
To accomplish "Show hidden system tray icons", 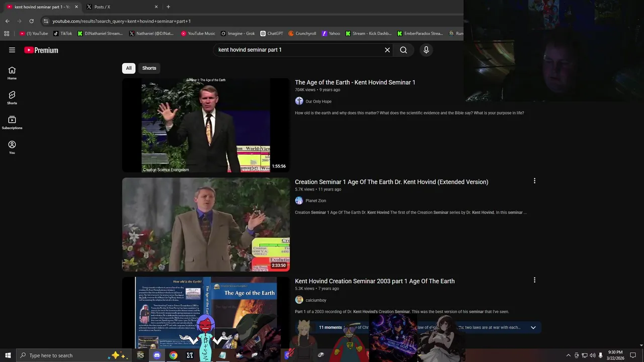I will pos(569,355).
